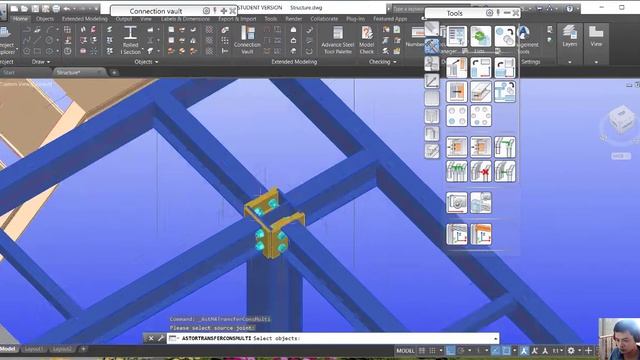Open Project Explorer in the ribbon
Image resolution: width=640 pixels, height=360 pixels.
(x=6, y=40)
